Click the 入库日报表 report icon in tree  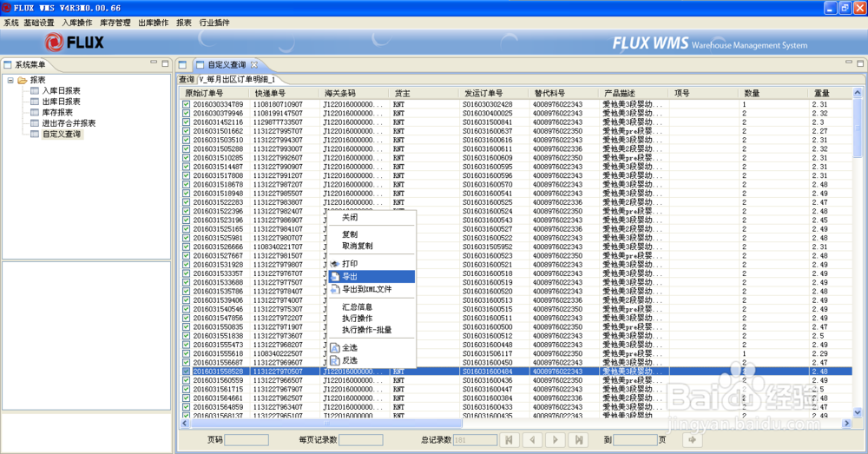pyautogui.click(x=35, y=91)
